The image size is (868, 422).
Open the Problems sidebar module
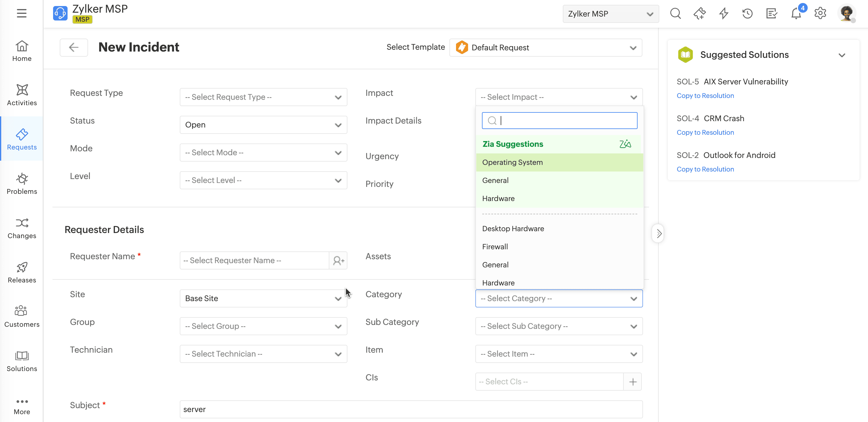[22, 184]
